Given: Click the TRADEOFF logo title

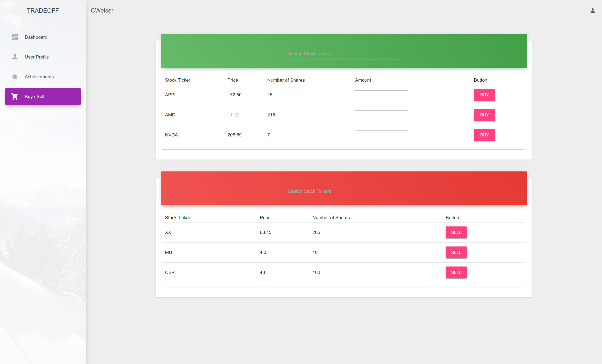Looking at the screenshot, I should tap(43, 11).
